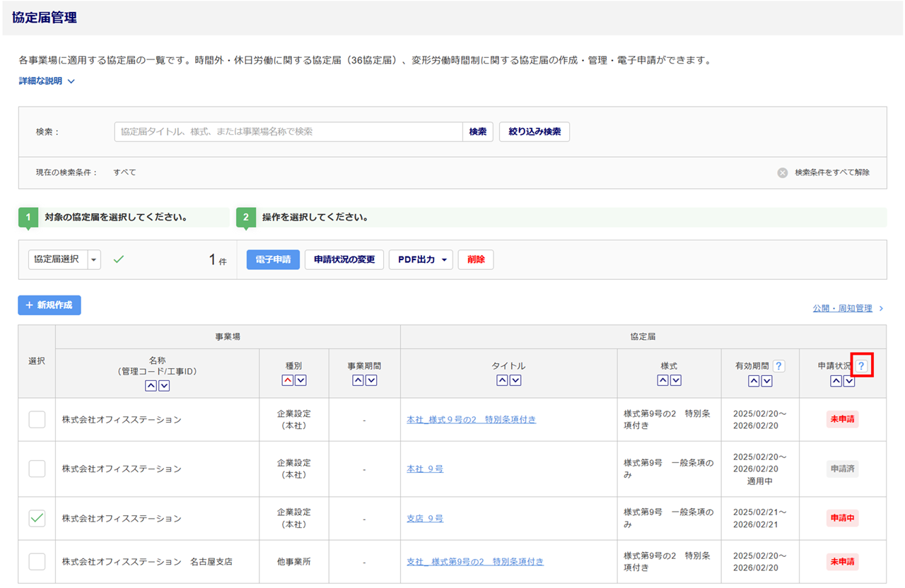Click help icon next to 有効期間 header
Image resolution: width=905 pixels, height=588 pixels.
click(778, 366)
